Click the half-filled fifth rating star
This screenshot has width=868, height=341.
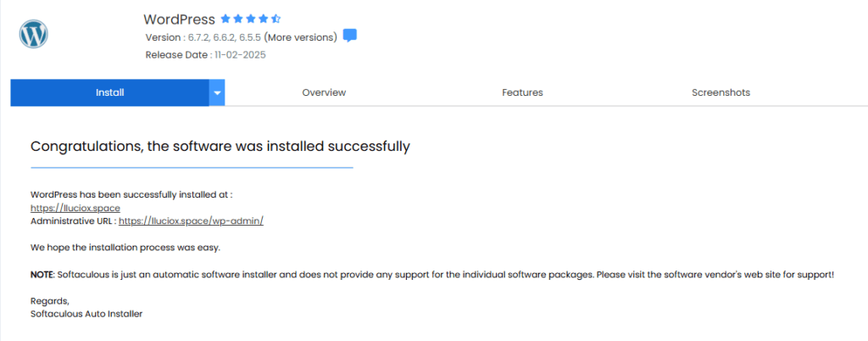click(275, 18)
